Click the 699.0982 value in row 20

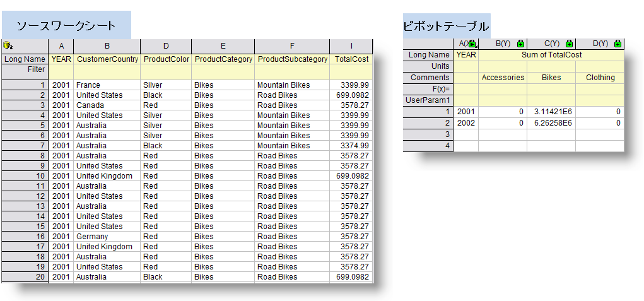(351, 277)
